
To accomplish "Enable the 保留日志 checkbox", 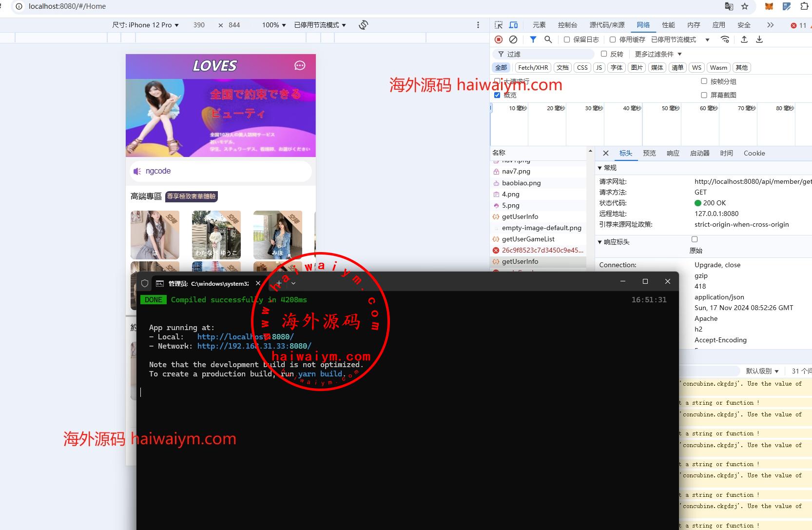I will point(567,39).
